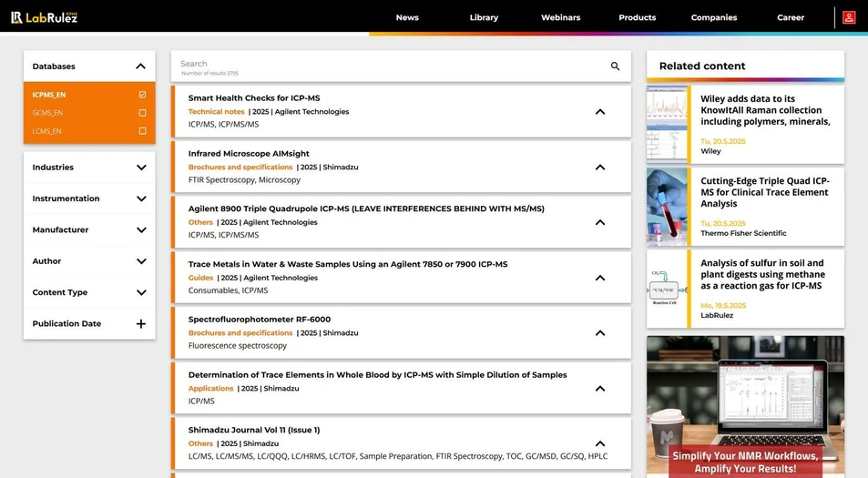The width and height of the screenshot is (868, 478).
Task: Collapse Spectrofluorophotometer RF-6000 entry
Action: (600, 333)
